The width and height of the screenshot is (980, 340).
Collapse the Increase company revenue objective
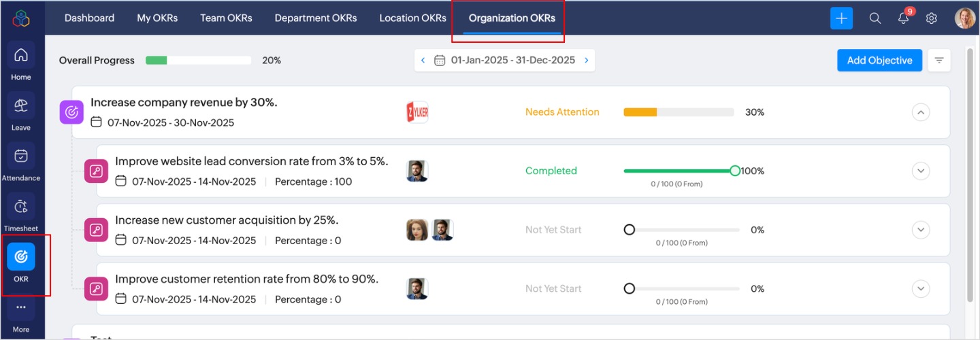click(x=921, y=112)
